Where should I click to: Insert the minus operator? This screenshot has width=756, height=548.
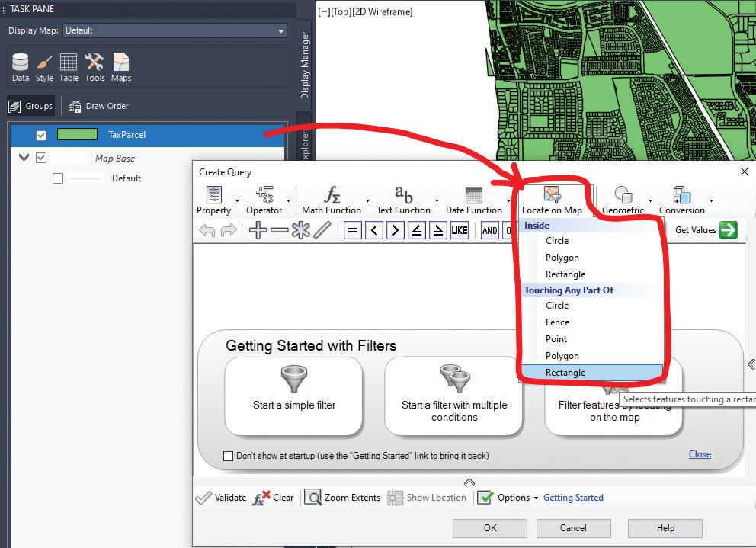[x=279, y=231]
